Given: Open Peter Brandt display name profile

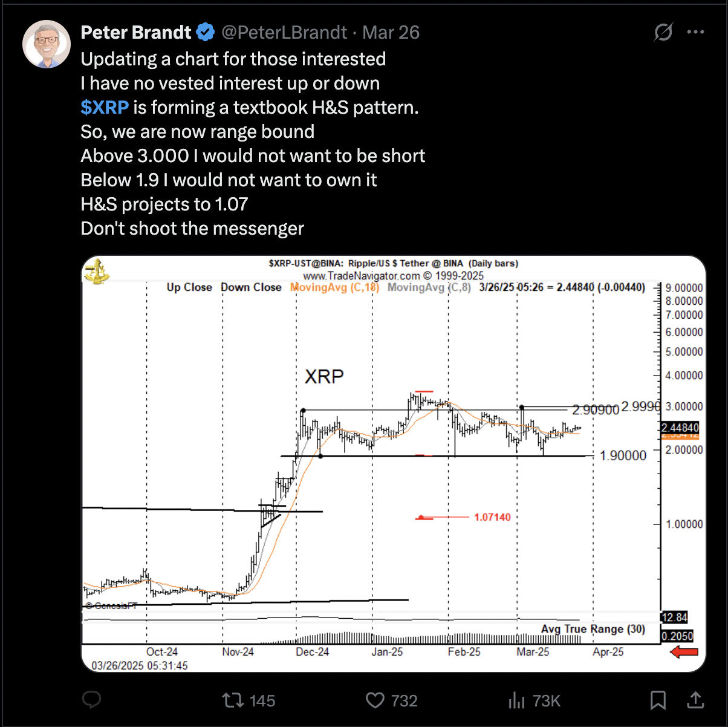Looking at the screenshot, I should 136,32.
